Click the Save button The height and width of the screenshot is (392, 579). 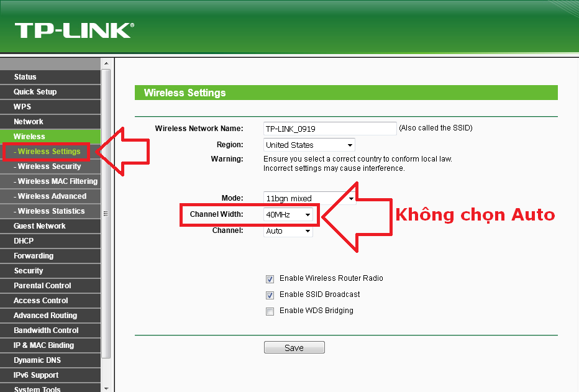(294, 347)
